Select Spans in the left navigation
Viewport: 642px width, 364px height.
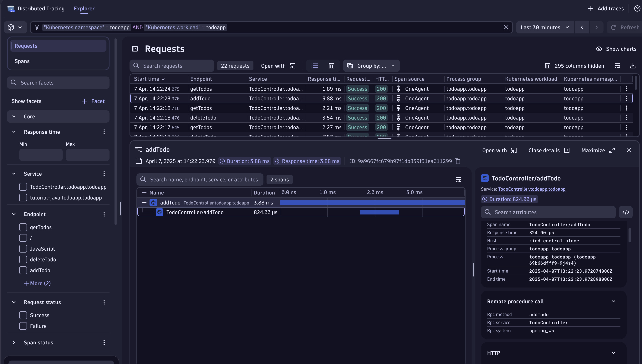tap(22, 61)
